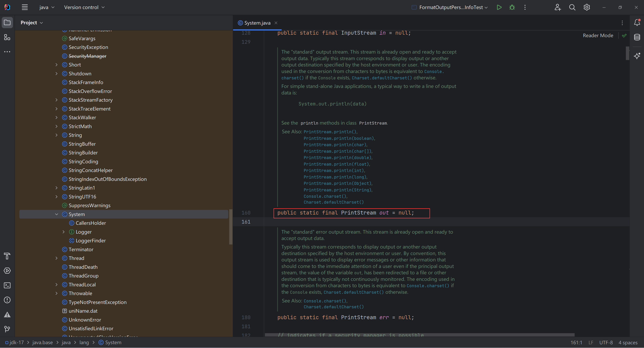Follow Charset.defaultCharset() link under out docs

(x=334, y=202)
